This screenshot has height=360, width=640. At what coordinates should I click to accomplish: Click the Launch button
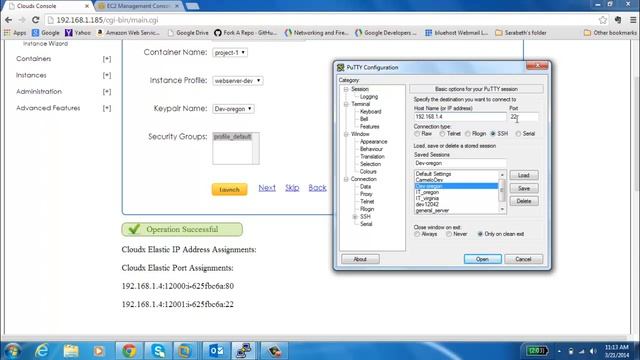pos(229,189)
